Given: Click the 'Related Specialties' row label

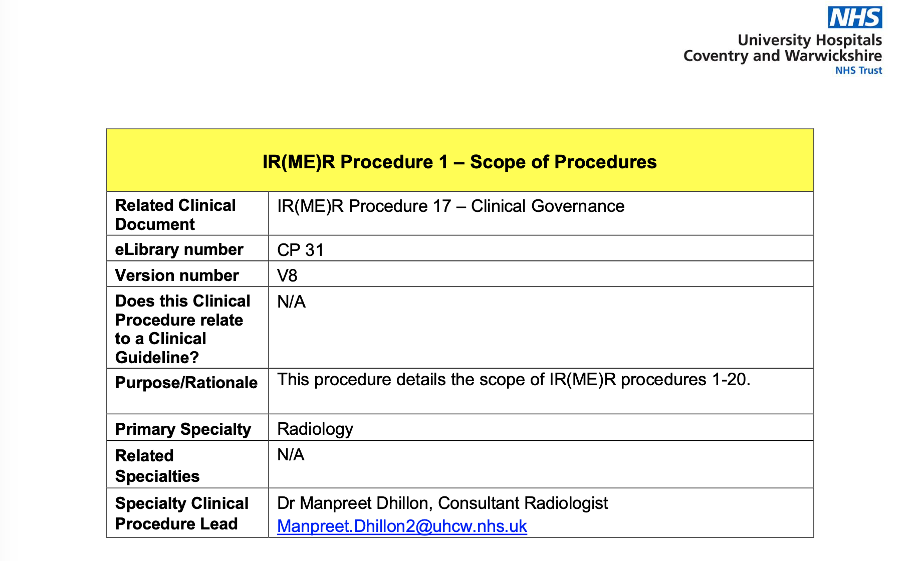Looking at the screenshot, I should [157, 465].
